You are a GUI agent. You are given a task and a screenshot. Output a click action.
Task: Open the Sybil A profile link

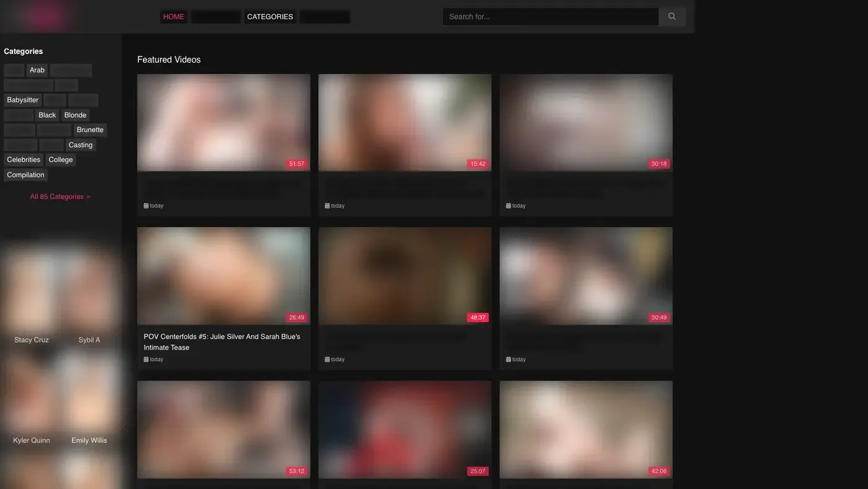click(89, 340)
